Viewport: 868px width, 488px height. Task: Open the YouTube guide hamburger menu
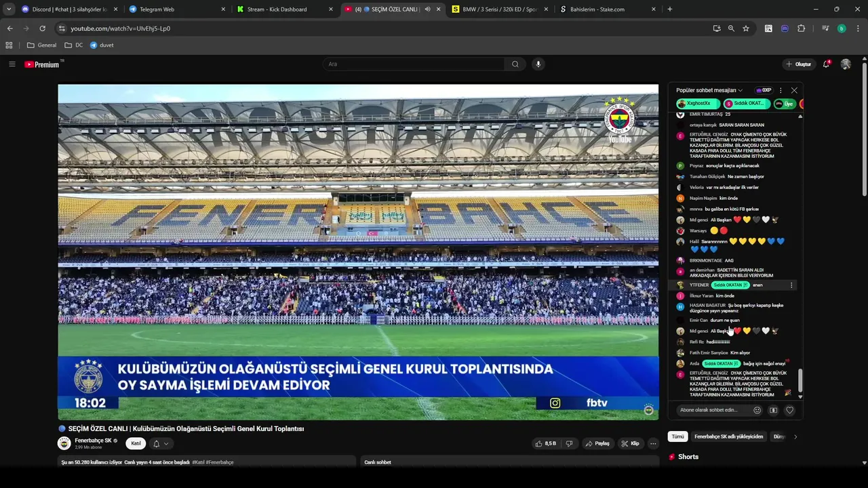12,64
